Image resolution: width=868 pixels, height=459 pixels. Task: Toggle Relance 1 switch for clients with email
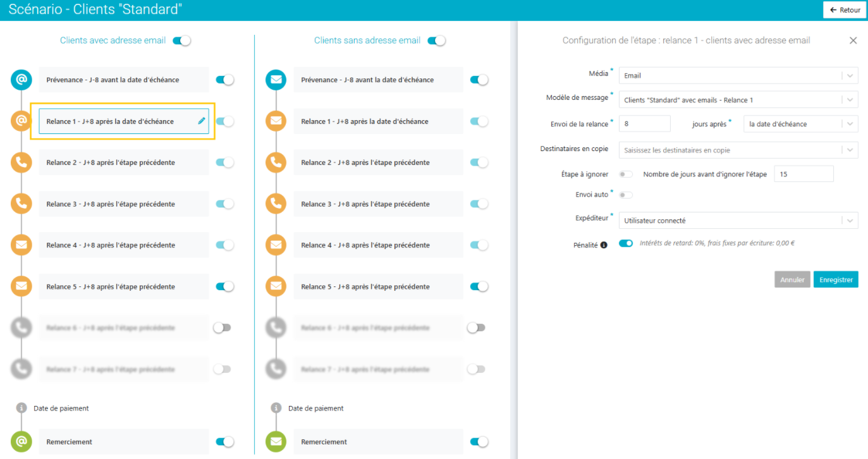225,121
